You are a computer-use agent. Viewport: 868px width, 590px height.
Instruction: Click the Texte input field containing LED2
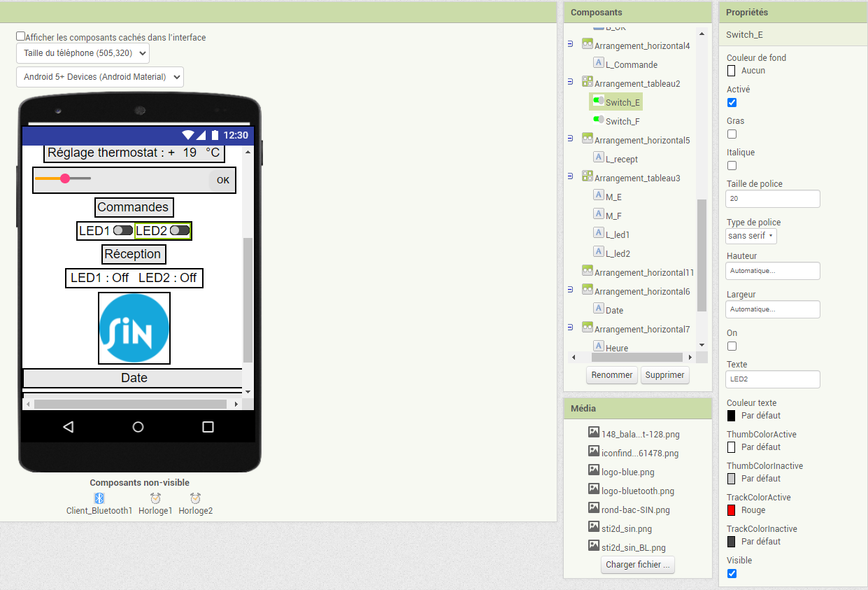772,379
